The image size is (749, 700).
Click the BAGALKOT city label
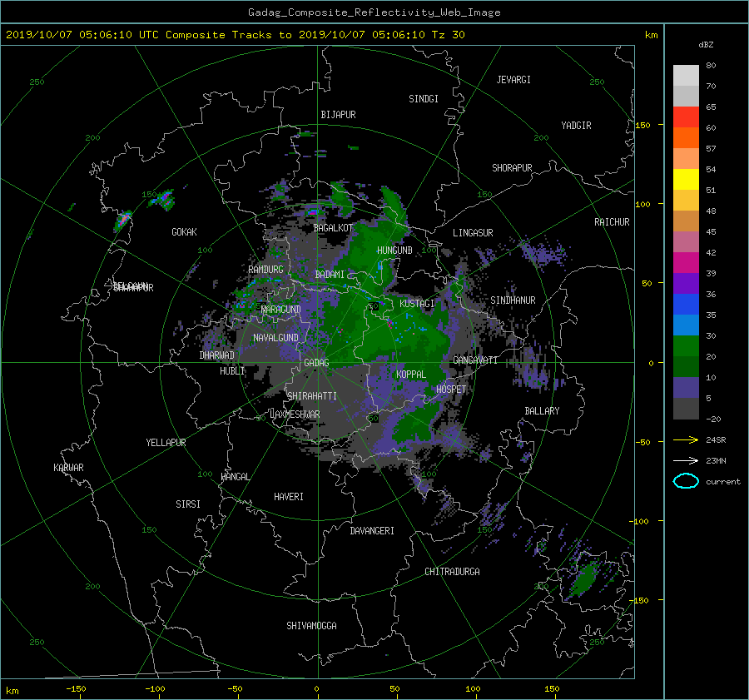pos(333,228)
